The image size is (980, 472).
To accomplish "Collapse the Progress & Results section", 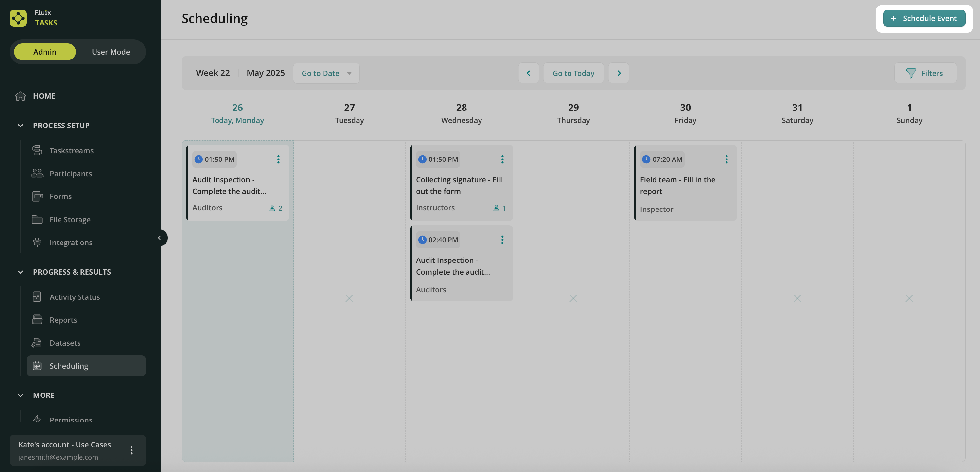I will [x=21, y=272].
